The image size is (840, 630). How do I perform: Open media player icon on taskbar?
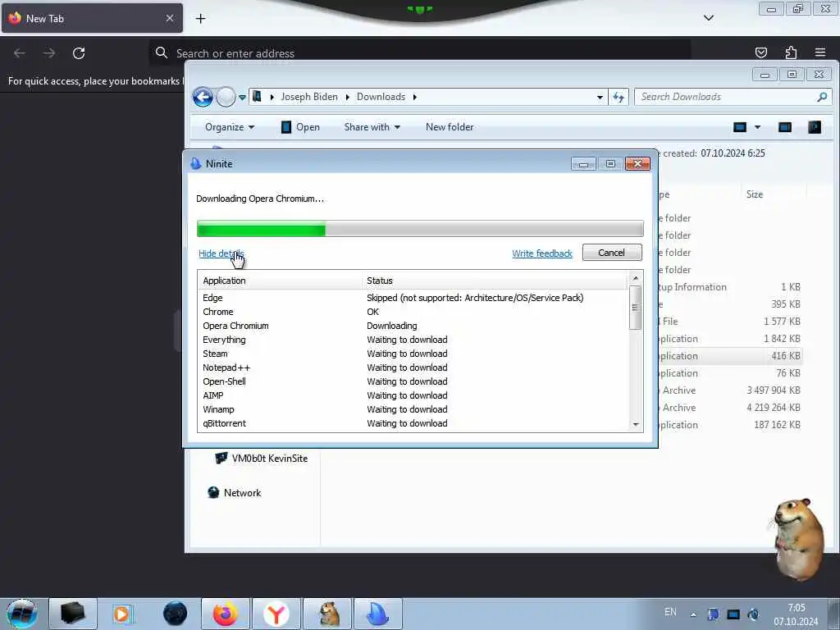pos(122,614)
